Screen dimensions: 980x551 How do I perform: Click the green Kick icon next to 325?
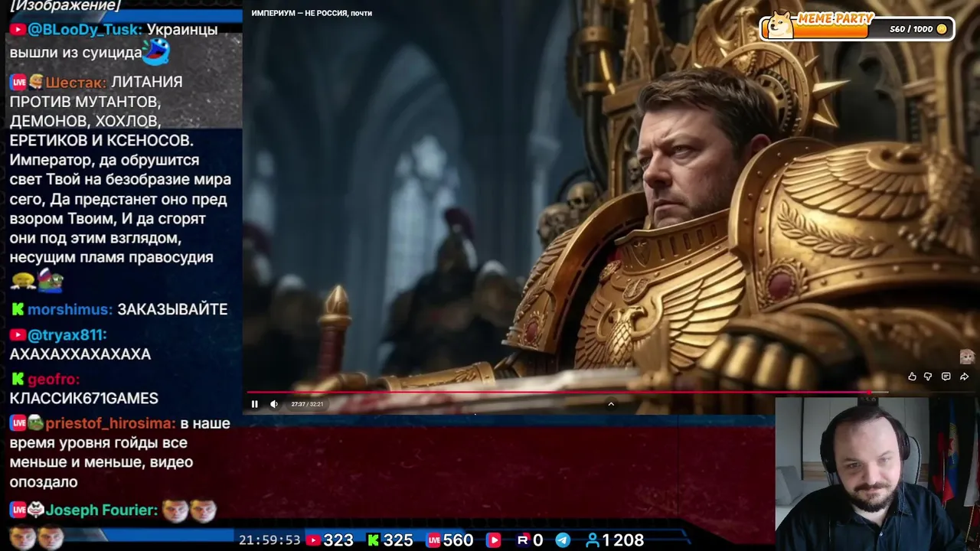[x=373, y=540]
